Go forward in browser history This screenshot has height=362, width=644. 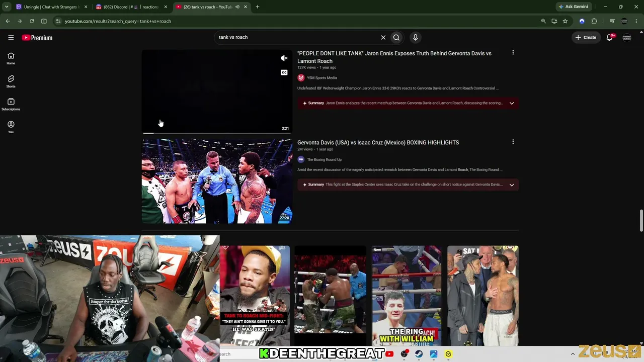pos(20,21)
